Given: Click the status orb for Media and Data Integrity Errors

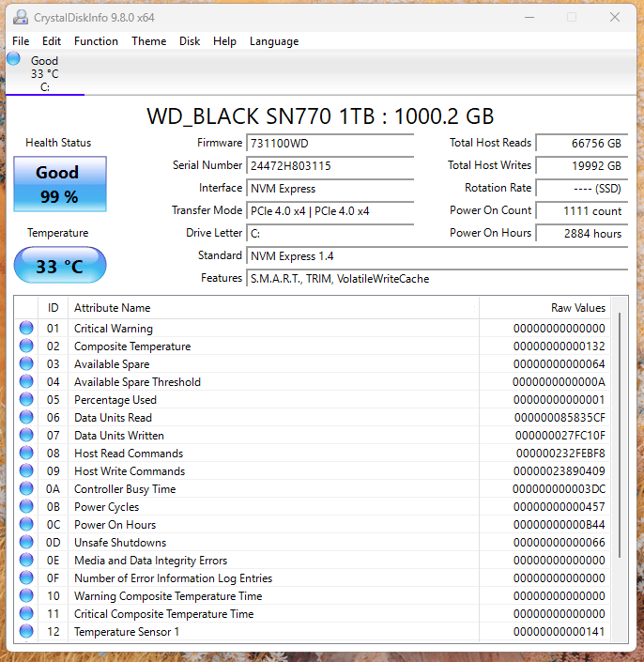Looking at the screenshot, I should coord(26,560).
